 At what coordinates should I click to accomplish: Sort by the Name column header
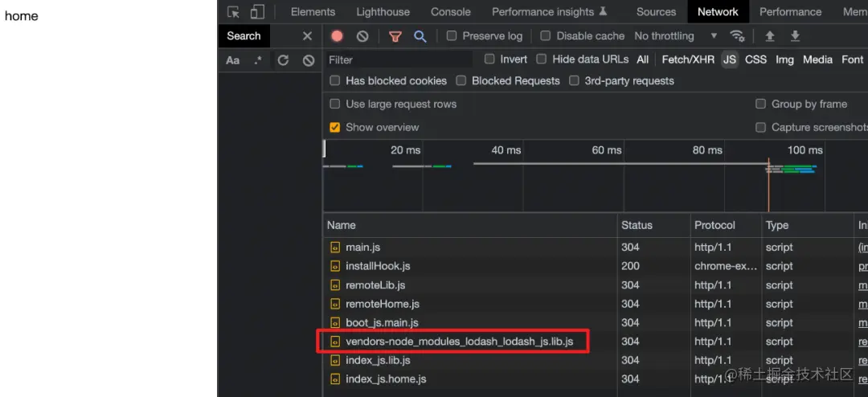(x=470, y=225)
